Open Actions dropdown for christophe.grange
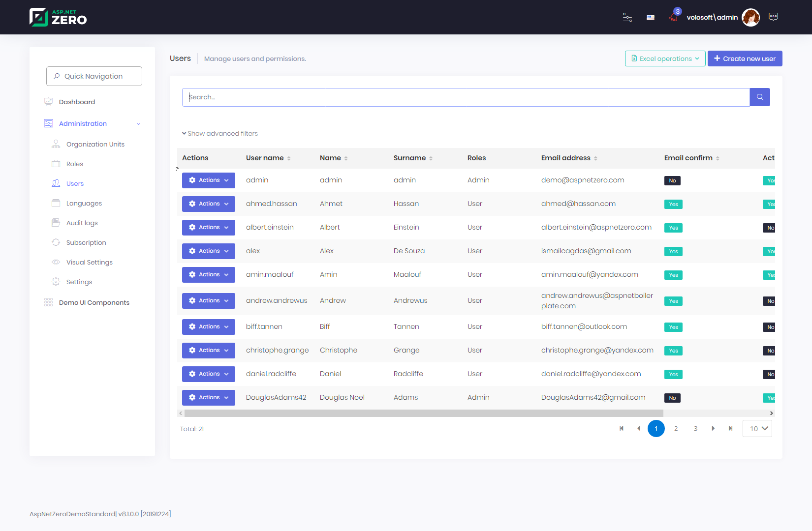Image resolution: width=812 pixels, height=531 pixels. click(x=209, y=351)
